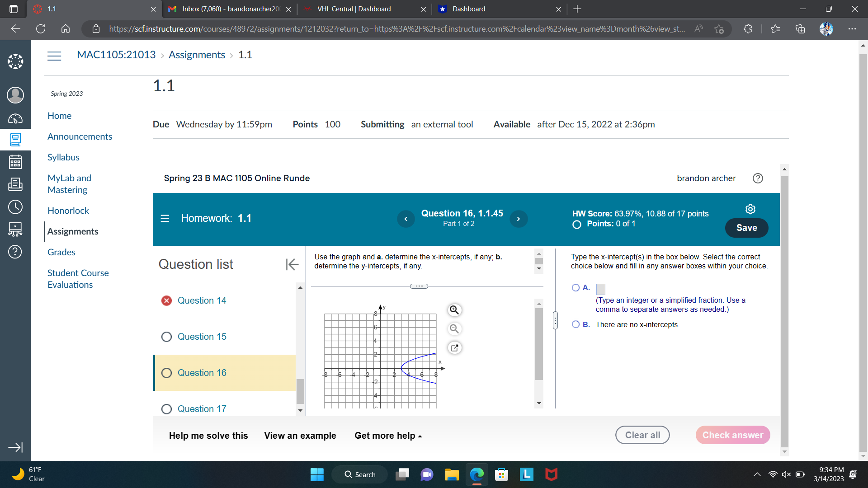The width and height of the screenshot is (868, 488).
Task: Open the graph in a larger window
Action: [x=455, y=347]
